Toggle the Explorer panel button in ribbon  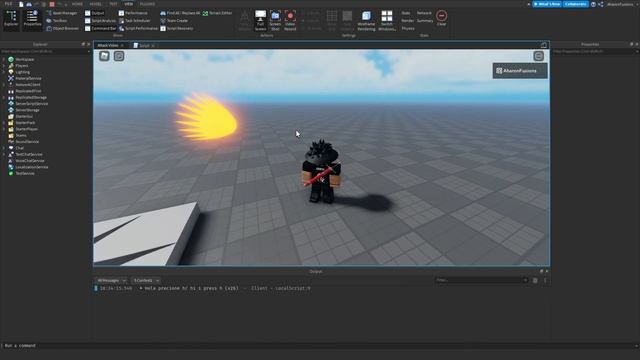11,20
